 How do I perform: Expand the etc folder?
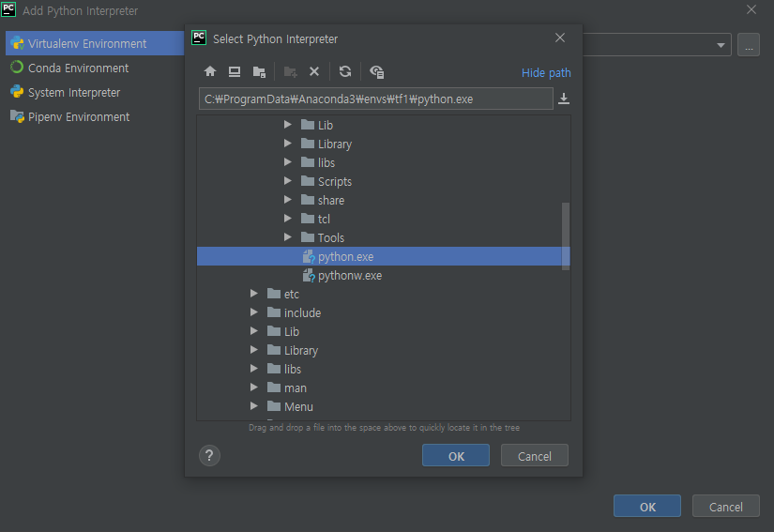tap(253, 294)
